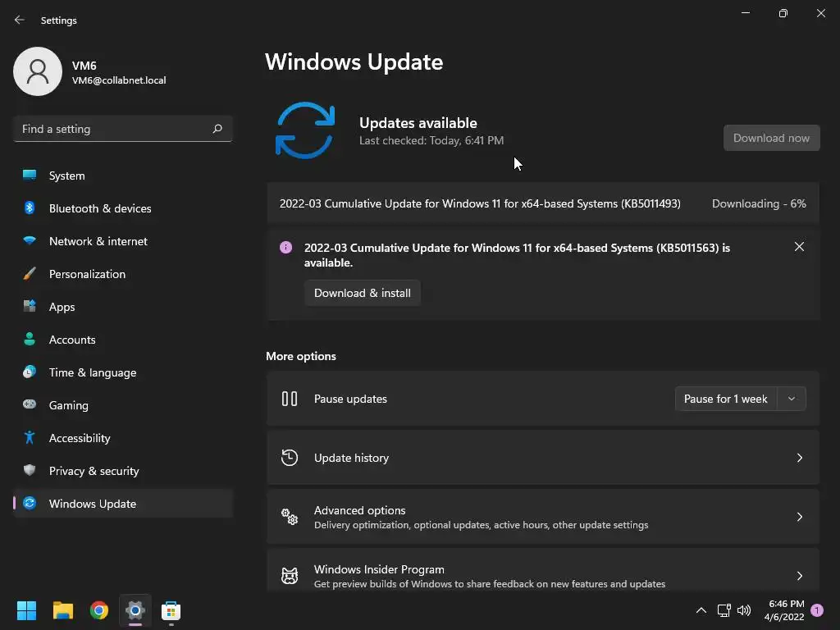Open Time & language settings

(123, 372)
